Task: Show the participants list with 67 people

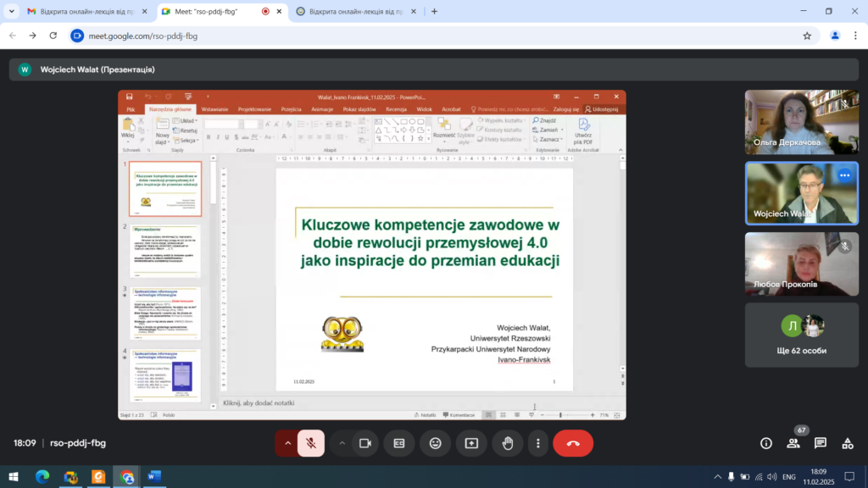Action: [793, 443]
